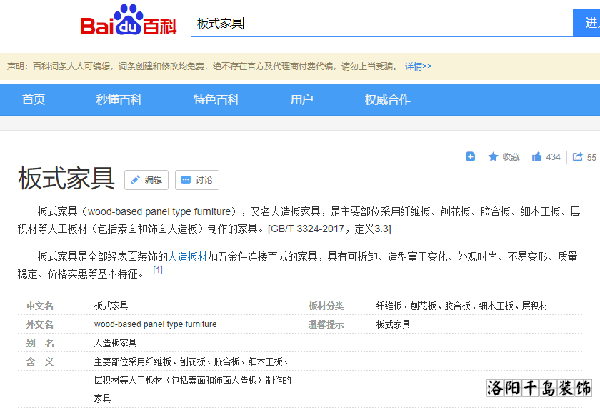The width and height of the screenshot is (600, 410).
Task: Click the blue add-bookmark plus icon
Action: [470, 156]
